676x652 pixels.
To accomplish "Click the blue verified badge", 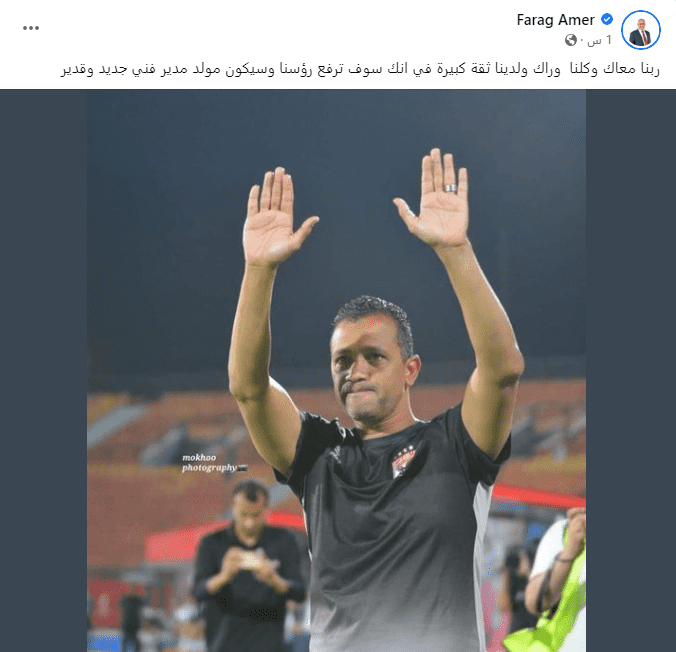I will (x=607, y=19).
